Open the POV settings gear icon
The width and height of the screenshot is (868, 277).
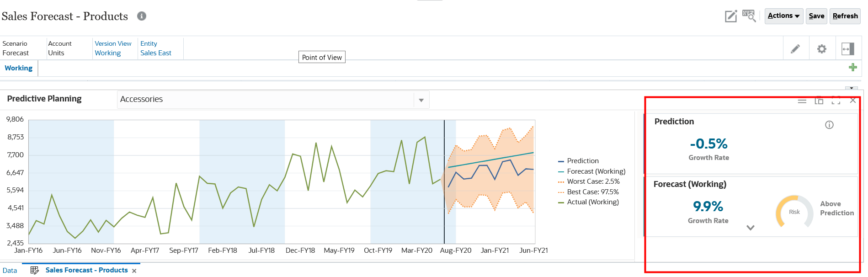tap(821, 48)
